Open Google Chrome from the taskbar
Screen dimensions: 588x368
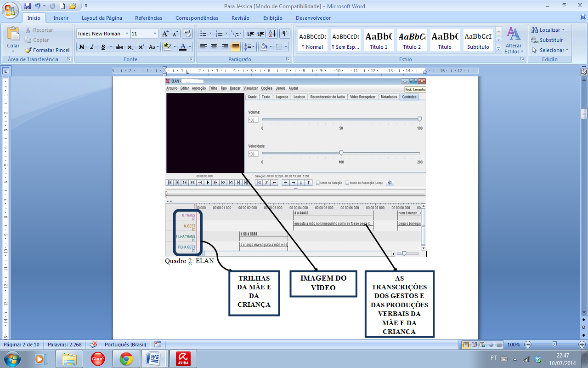tap(126, 358)
